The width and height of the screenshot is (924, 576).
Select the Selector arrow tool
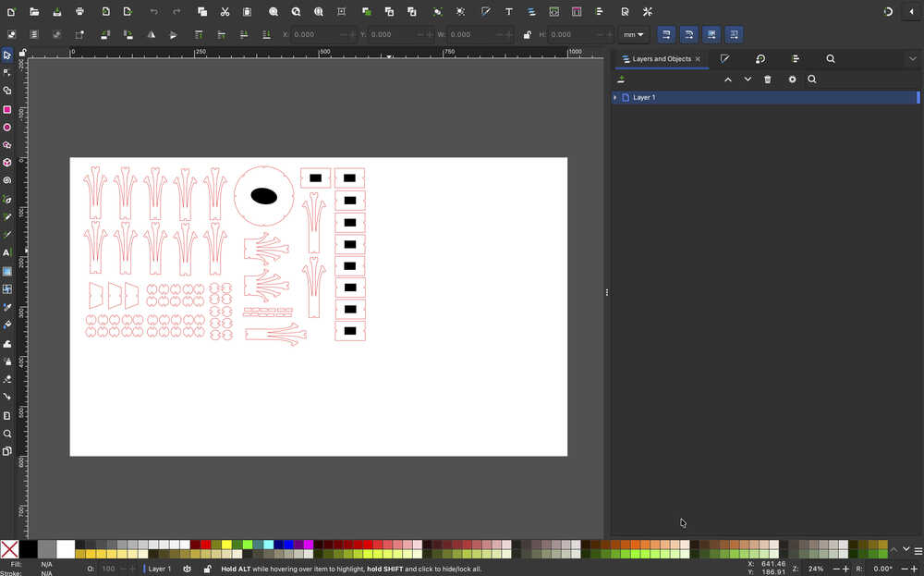[7, 55]
